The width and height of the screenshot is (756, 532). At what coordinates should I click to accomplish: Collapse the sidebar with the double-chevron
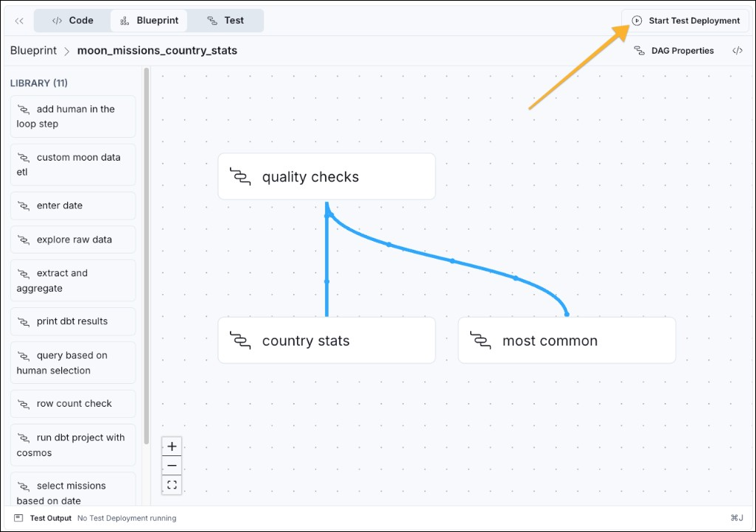pos(19,20)
